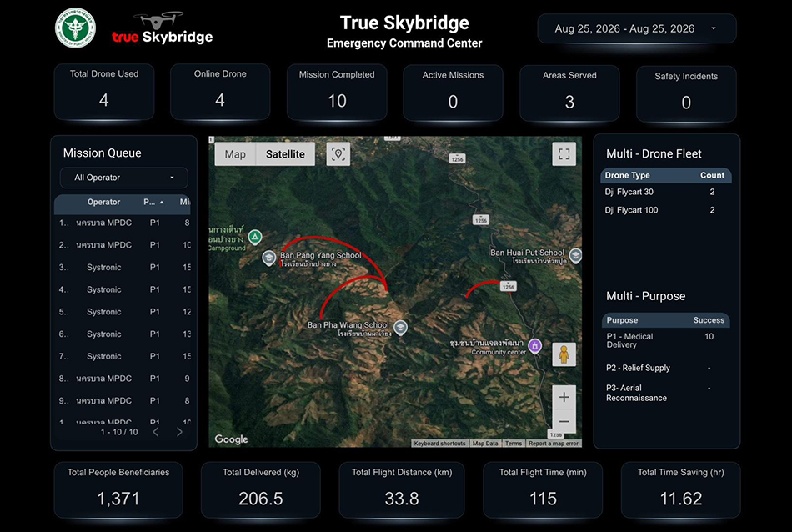The image size is (792, 532).
Task: Click the 1 - 10 / 10 pagination text
Action: 119,432
